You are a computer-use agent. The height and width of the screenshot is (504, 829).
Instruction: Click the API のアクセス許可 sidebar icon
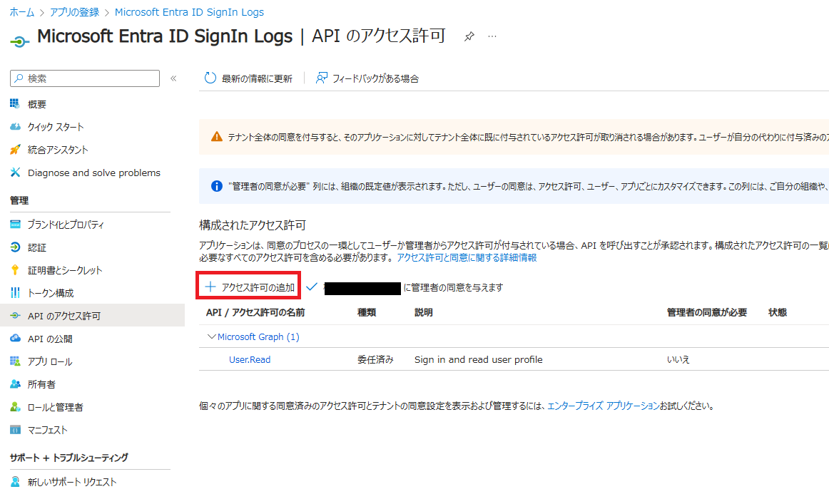15,315
